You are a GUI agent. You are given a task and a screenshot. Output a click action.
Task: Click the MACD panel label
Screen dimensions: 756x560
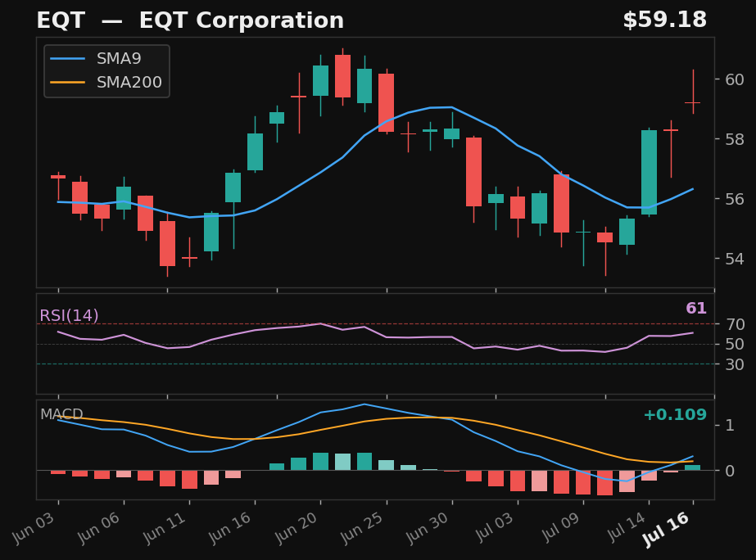pyautogui.click(x=61, y=414)
